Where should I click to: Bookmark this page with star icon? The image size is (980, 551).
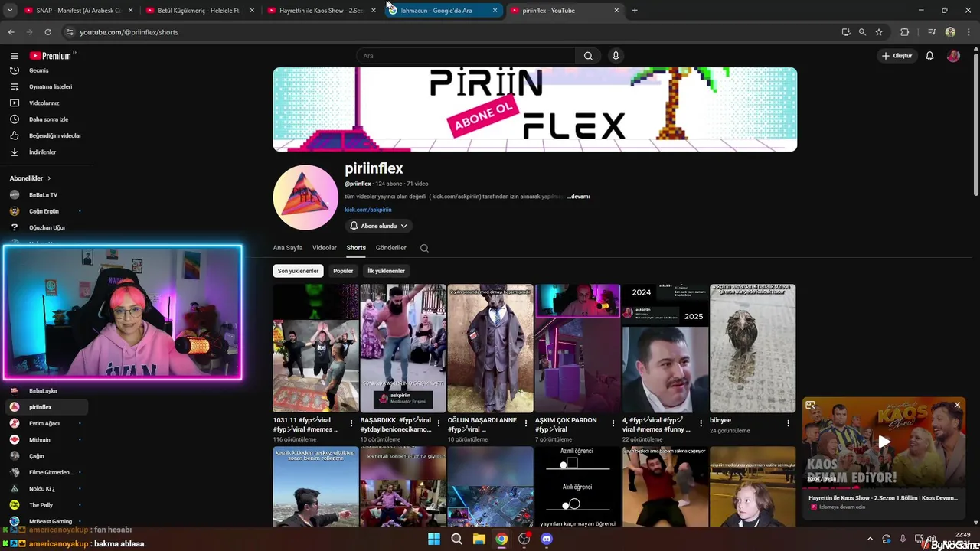click(879, 32)
